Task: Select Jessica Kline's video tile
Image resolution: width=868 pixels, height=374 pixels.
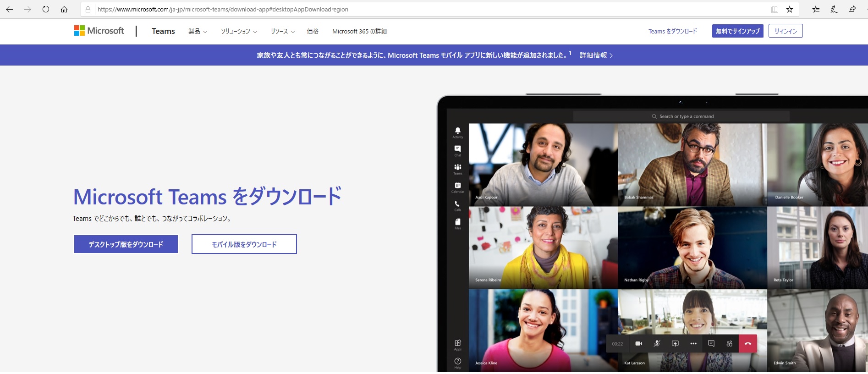Action: tap(543, 330)
